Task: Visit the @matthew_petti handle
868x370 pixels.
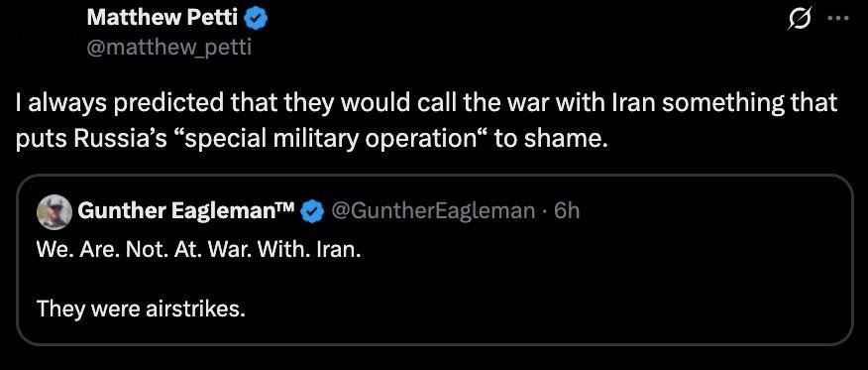Action: coord(168,48)
